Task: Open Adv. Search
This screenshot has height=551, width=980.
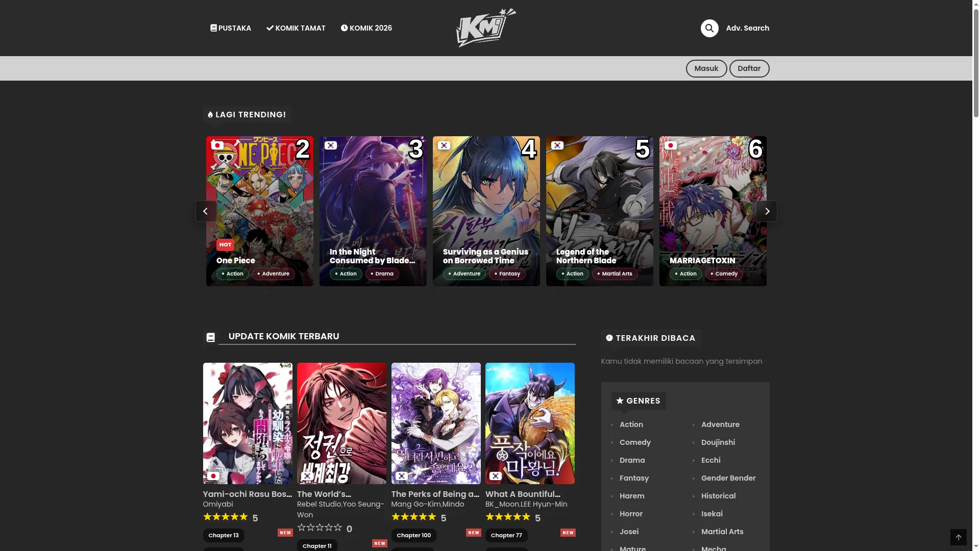Action: tap(747, 28)
